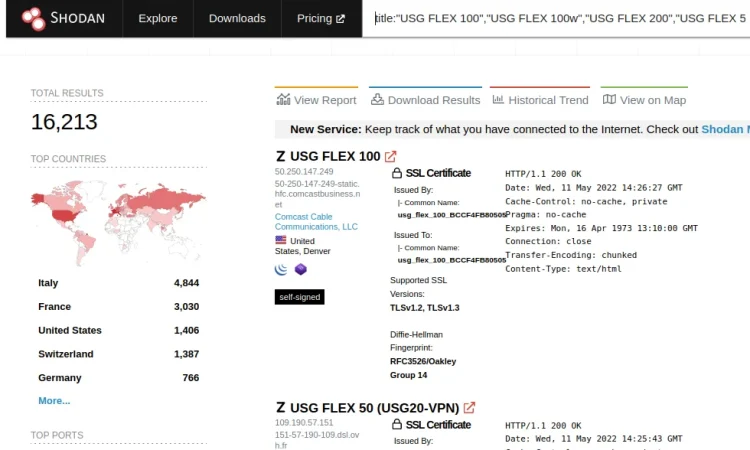The image size is (750, 450).
Task: Open the Downloads menu item
Action: (237, 18)
